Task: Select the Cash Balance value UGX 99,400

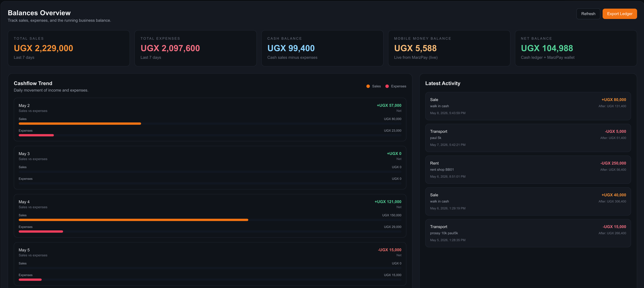Action: [x=291, y=48]
